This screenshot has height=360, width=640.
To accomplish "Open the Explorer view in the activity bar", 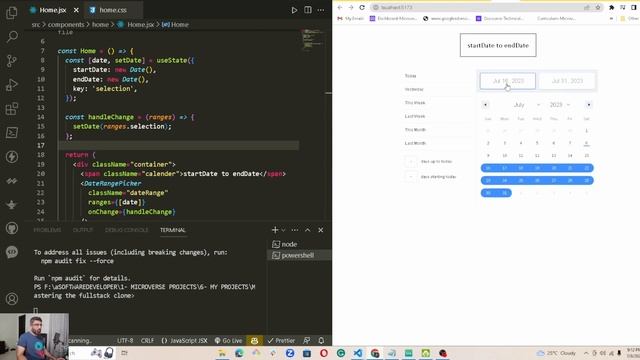I will pos(12,13).
